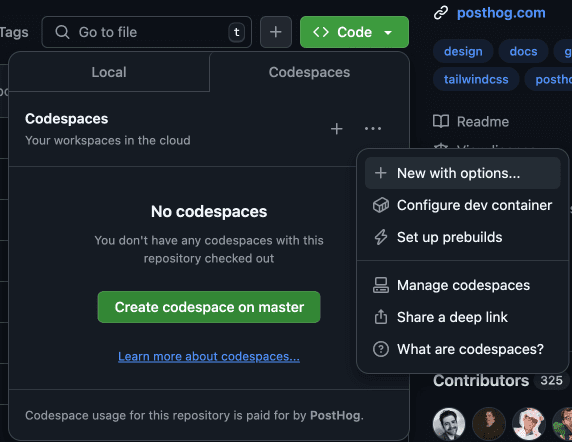This screenshot has height=442, width=572.
Task: Click Your workspaces in the cloud text
Action: click(x=108, y=140)
